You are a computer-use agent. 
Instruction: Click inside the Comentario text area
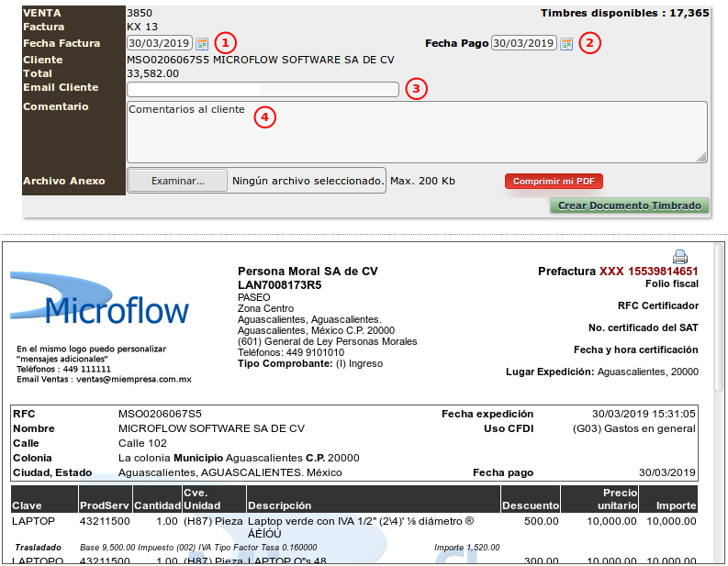tap(417, 132)
